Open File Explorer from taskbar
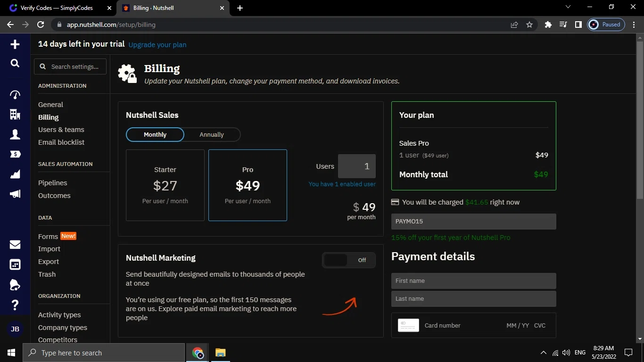644x362 pixels. (220, 353)
